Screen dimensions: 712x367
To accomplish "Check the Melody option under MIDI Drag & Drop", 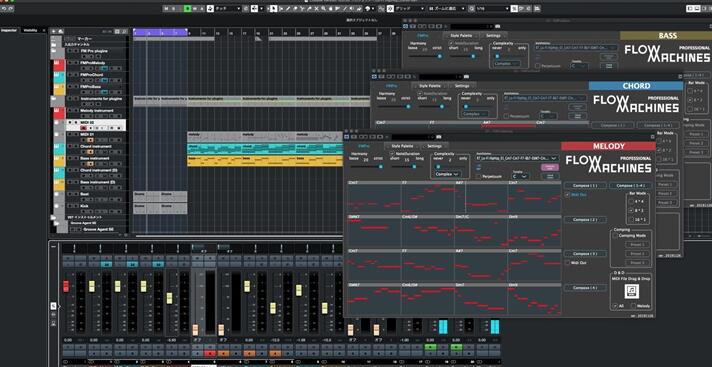I will click(x=633, y=306).
